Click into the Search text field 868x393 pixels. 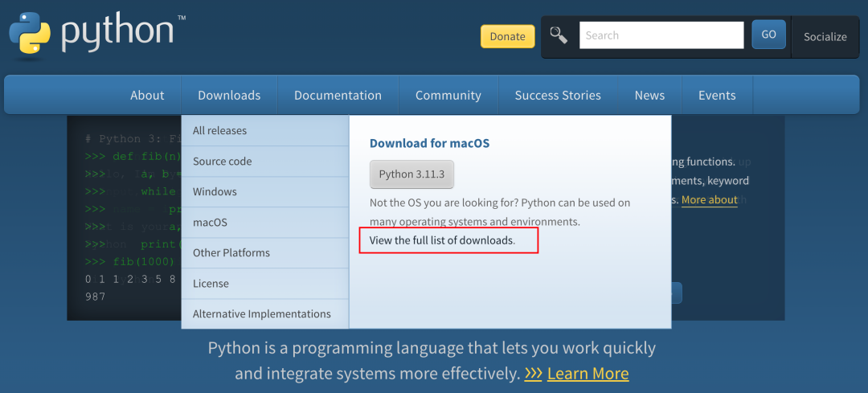point(661,35)
